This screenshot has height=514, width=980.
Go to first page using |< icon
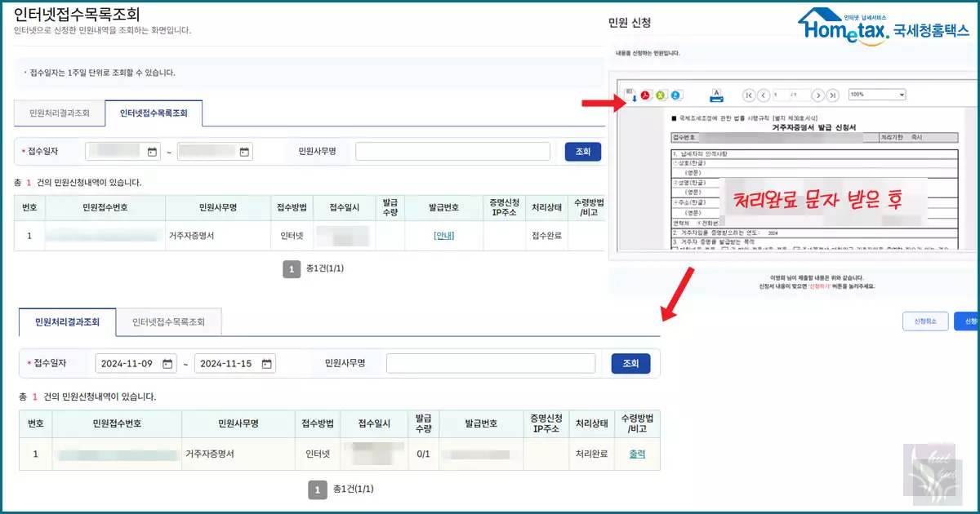pos(749,95)
